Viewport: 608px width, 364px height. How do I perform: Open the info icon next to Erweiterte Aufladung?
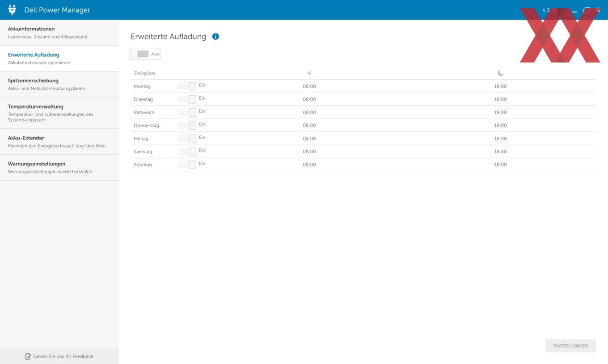pos(215,37)
